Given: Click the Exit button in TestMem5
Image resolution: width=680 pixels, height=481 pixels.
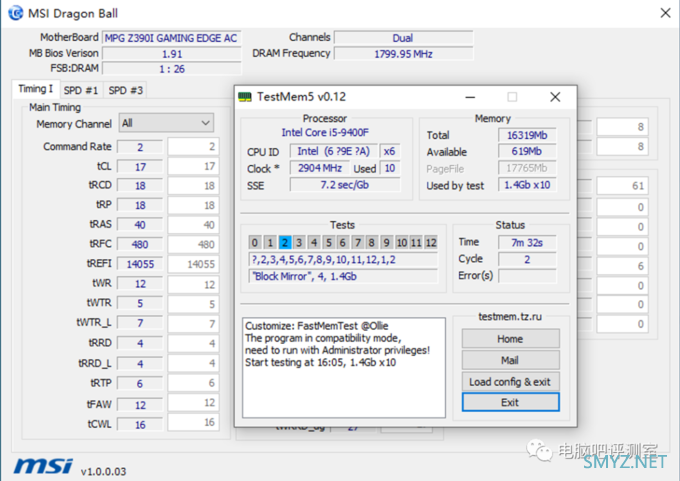Looking at the screenshot, I should point(510,402).
